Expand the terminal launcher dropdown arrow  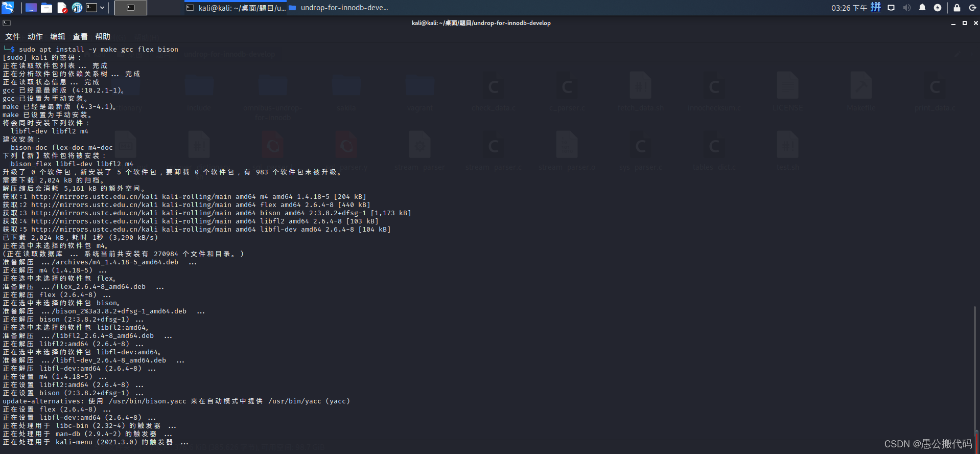pos(102,8)
